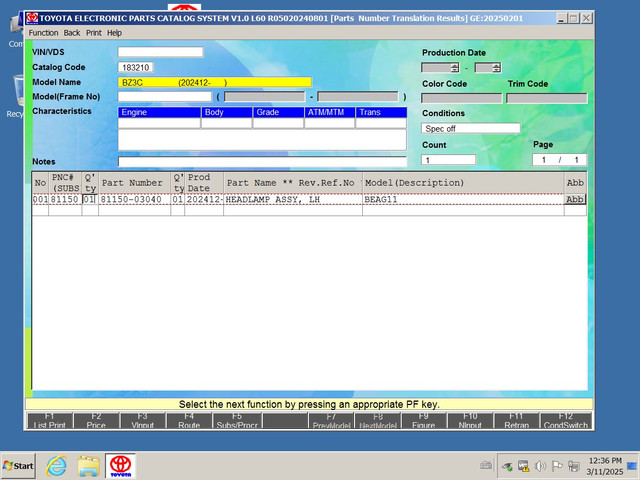Click the Part Number column header
The width and height of the screenshot is (640, 480).
point(134,183)
